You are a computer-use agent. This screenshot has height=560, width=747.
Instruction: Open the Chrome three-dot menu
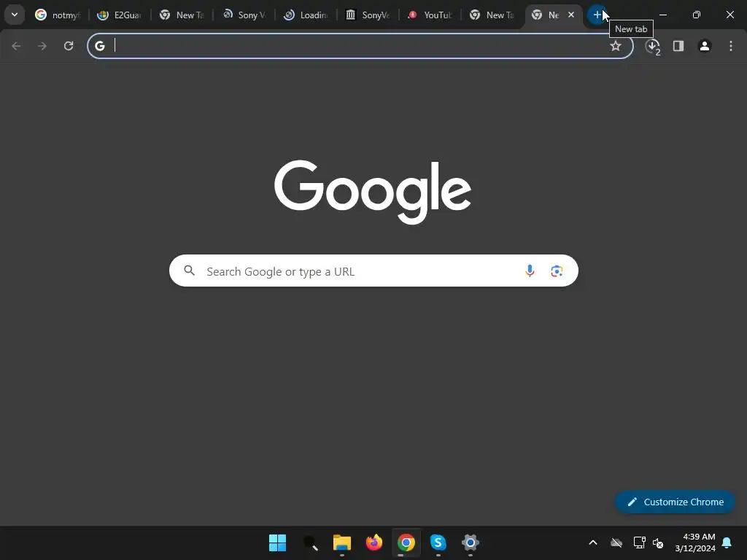tap(731, 46)
